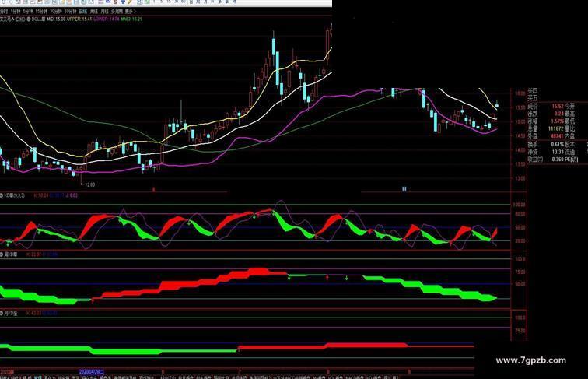Click the 月KD indicator panel title
The width and height of the screenshot is (588, 379).
point(11,313)
